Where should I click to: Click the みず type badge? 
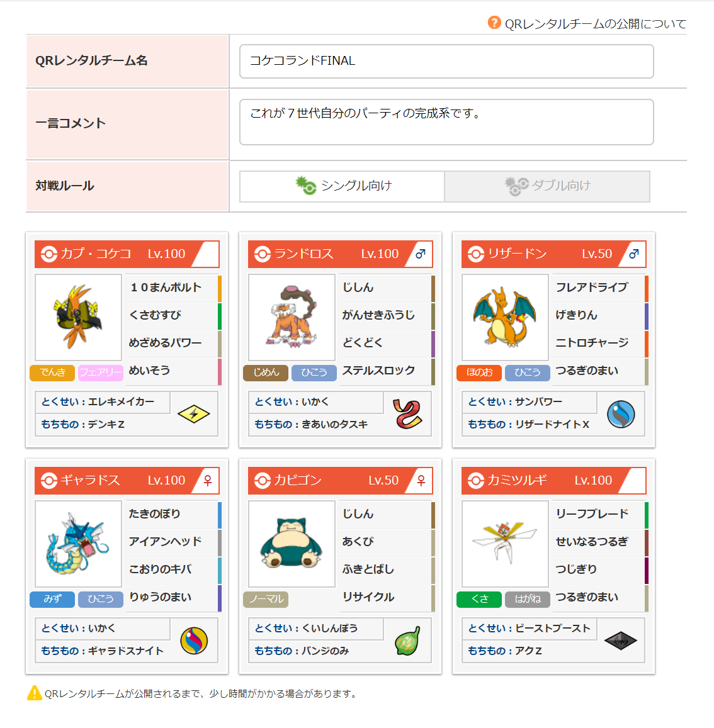pos(52,600)
